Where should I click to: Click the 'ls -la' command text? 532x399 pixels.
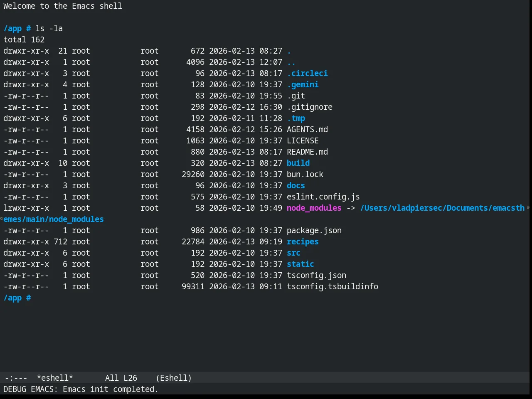click(49, 28)
